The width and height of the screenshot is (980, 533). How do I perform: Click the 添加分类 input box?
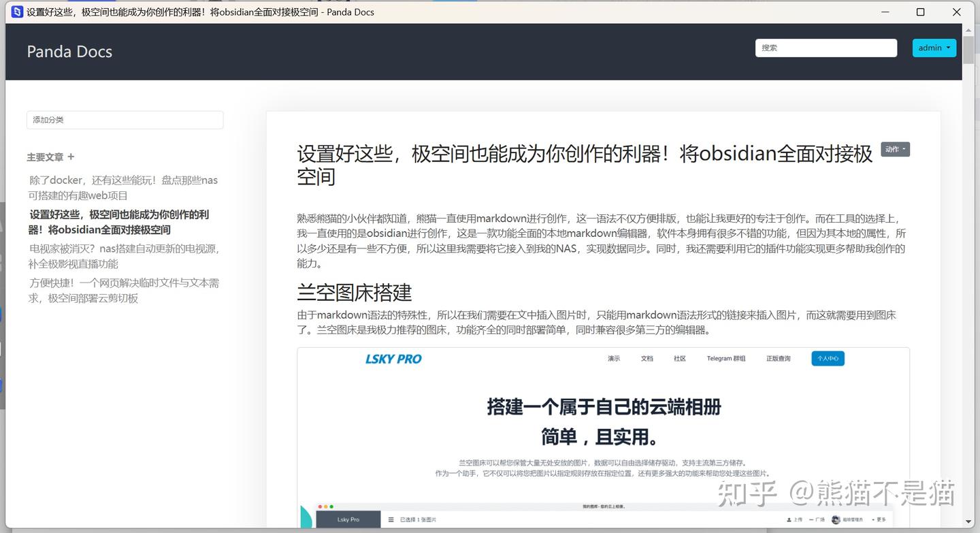[125, 120]
